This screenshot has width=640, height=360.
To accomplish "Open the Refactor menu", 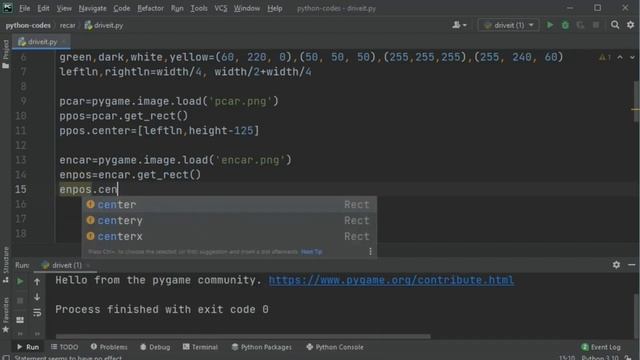I will pyautogui.click(x=150, y=8).
